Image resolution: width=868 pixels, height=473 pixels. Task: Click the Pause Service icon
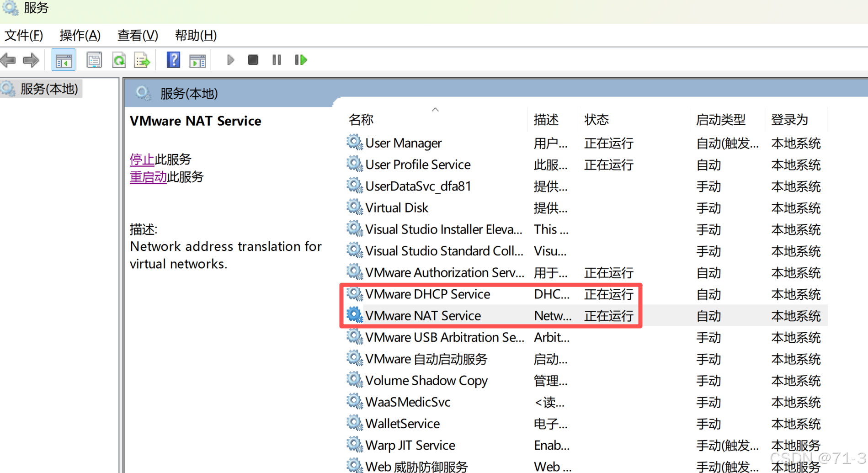click(x=277, y=60)
